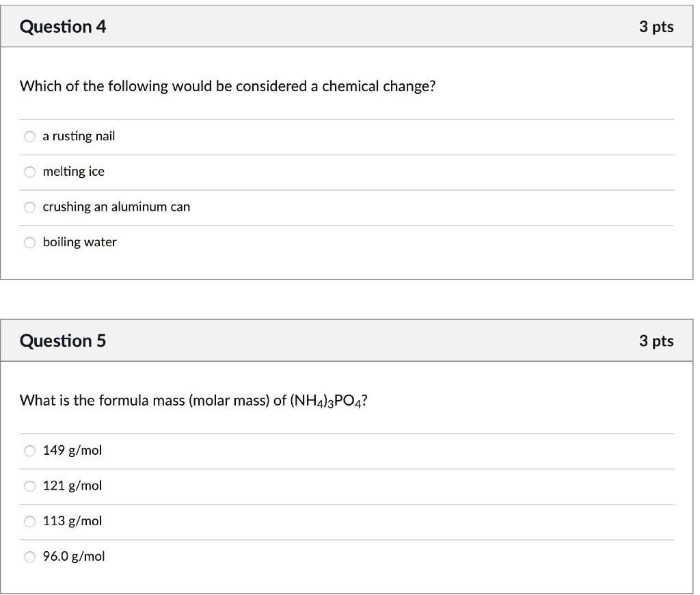Viewport: 700px width, 595px height.
Task: Click the '3 pts' label for Question 4
Action: point(656,27)
